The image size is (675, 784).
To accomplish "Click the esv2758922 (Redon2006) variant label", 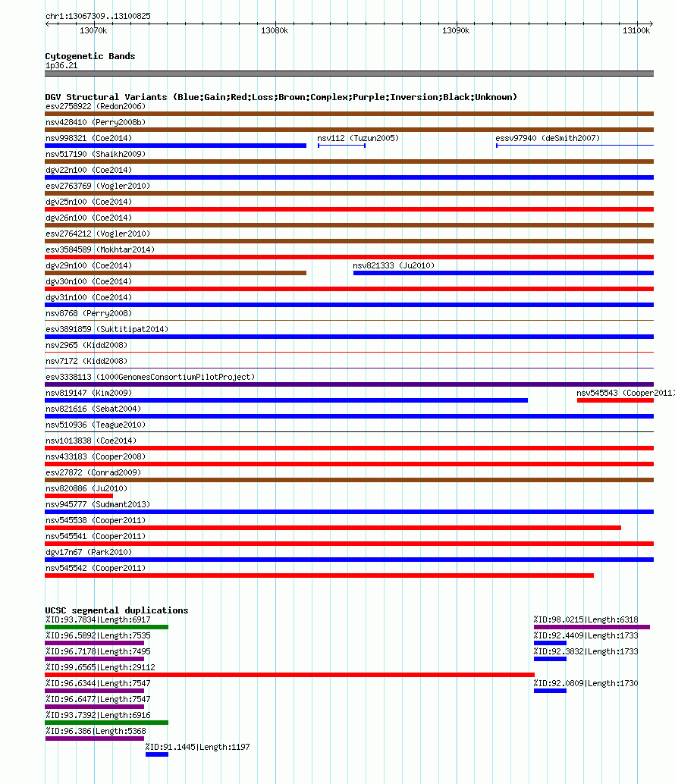I will point(96,106).
